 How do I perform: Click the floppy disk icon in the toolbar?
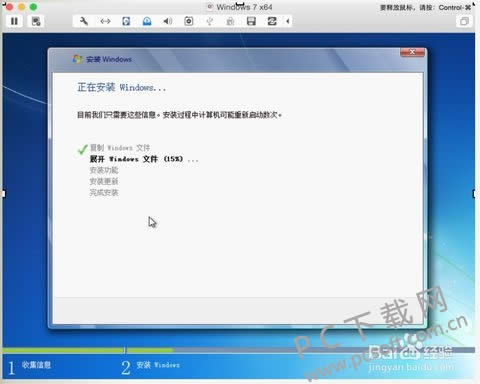251,21
